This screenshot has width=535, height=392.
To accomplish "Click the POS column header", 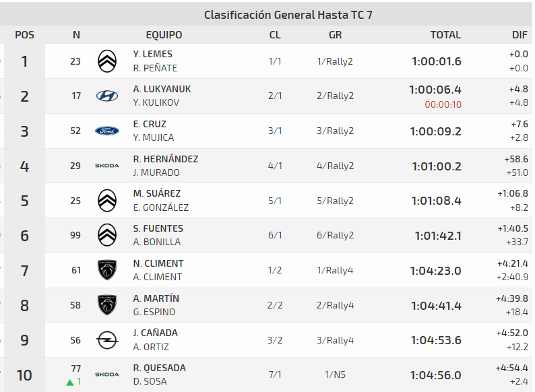I will point(24,35).
